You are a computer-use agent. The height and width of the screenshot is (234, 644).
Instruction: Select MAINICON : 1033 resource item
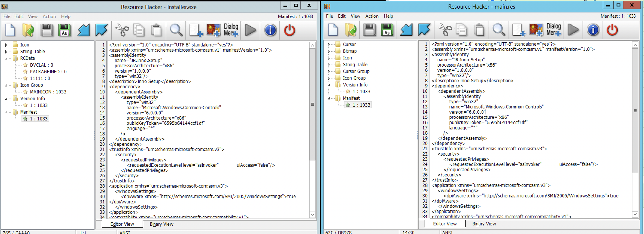click(48, 92)
